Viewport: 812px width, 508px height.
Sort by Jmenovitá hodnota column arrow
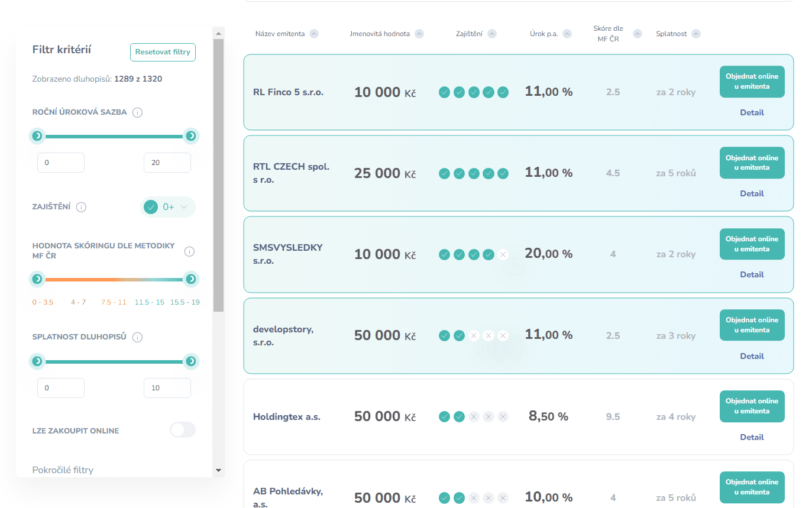tap(419, 34)
